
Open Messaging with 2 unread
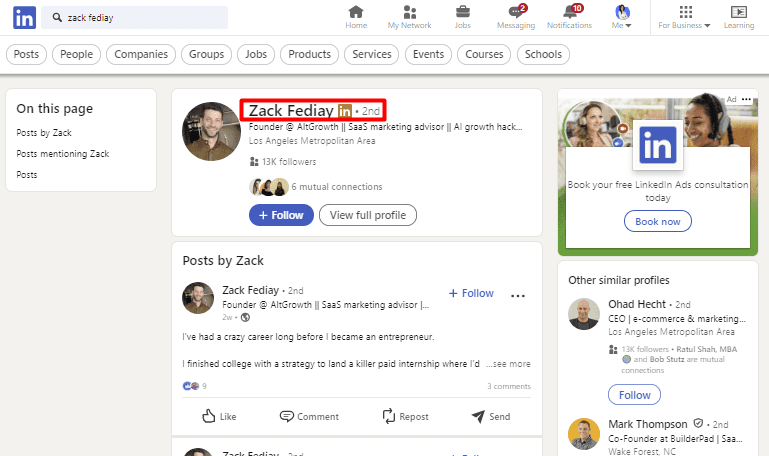pos(516,17)
